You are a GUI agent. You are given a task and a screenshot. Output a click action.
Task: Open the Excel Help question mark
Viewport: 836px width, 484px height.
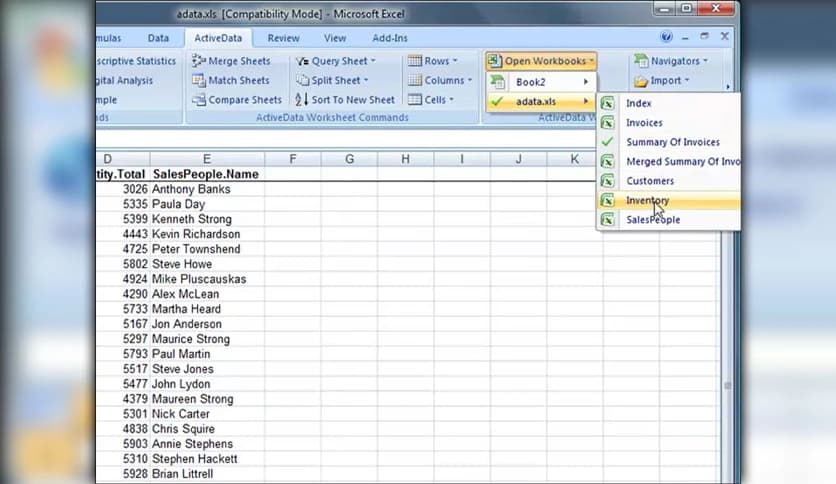(x=666, y=37)
